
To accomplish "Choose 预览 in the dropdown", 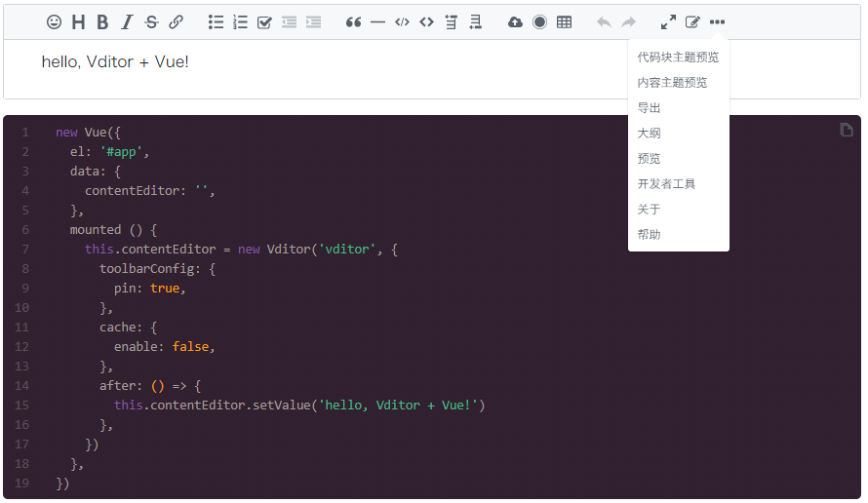I will 678,159.
